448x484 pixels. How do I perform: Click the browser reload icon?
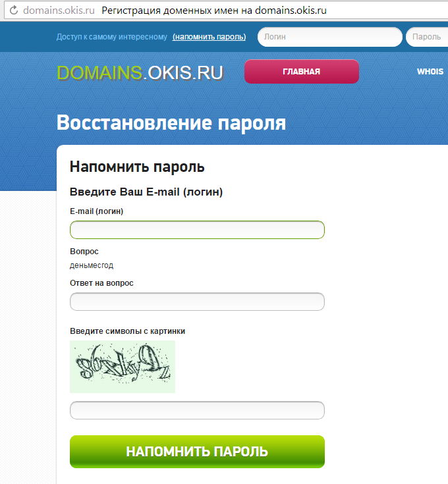tap(13, 11)
